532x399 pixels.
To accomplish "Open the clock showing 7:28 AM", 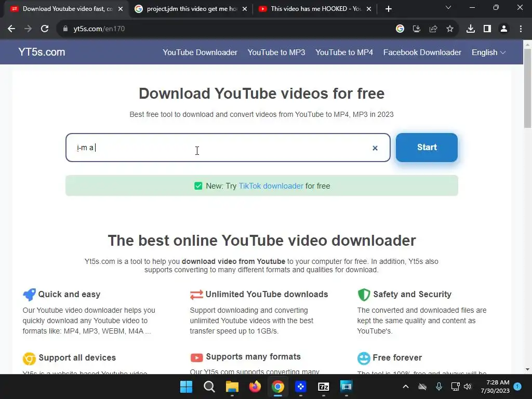I will point(495,387).
